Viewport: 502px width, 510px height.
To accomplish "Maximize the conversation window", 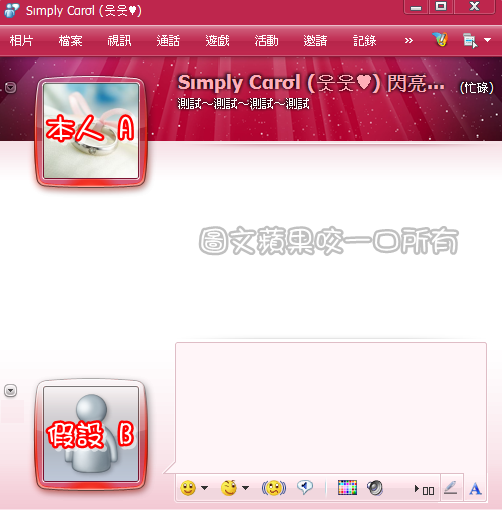I will click(441, 7).
